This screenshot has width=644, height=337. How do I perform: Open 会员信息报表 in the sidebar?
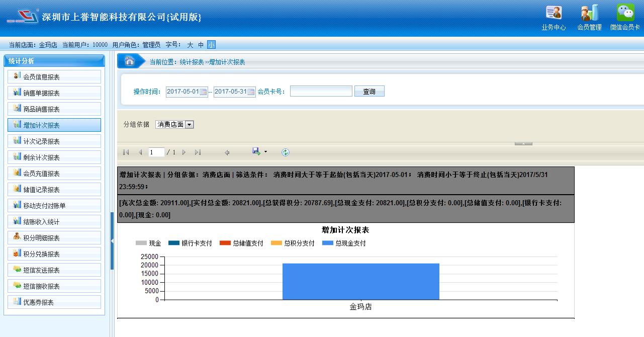point(54,77)
